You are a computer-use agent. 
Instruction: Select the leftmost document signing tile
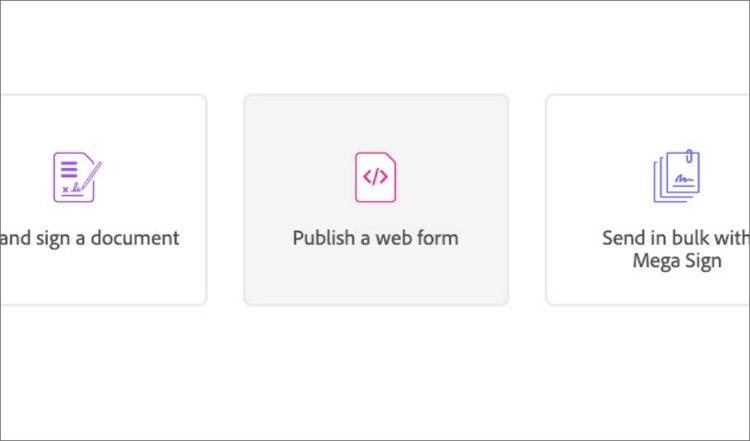point(103,200)
